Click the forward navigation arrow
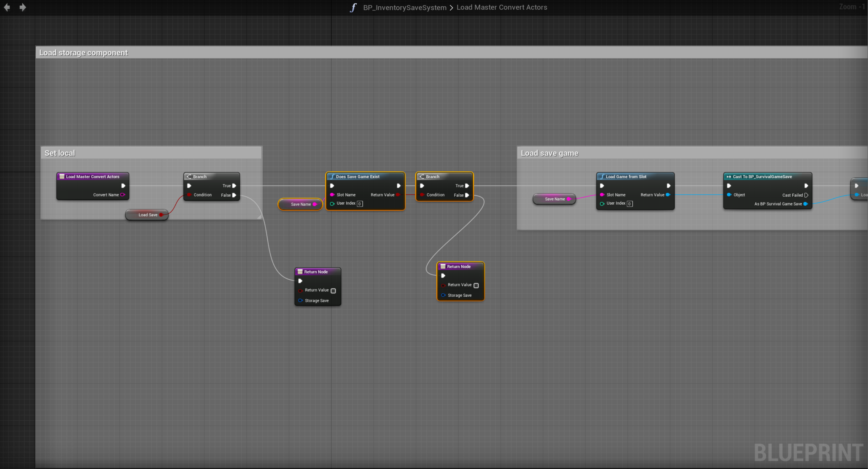 pyautogui.click(x=23, y=7)
